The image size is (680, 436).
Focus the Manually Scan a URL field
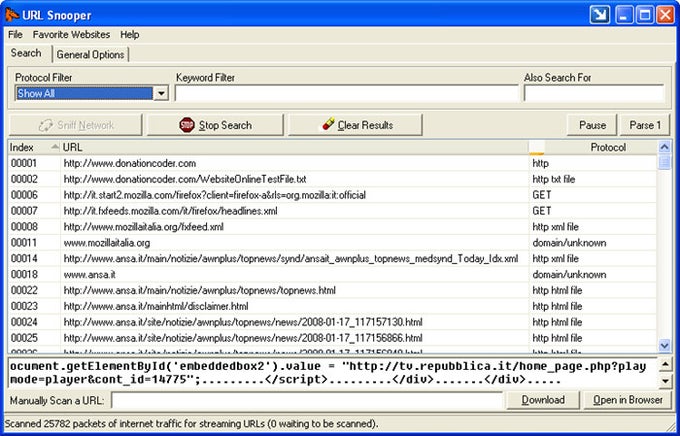(x=307, y=400)
